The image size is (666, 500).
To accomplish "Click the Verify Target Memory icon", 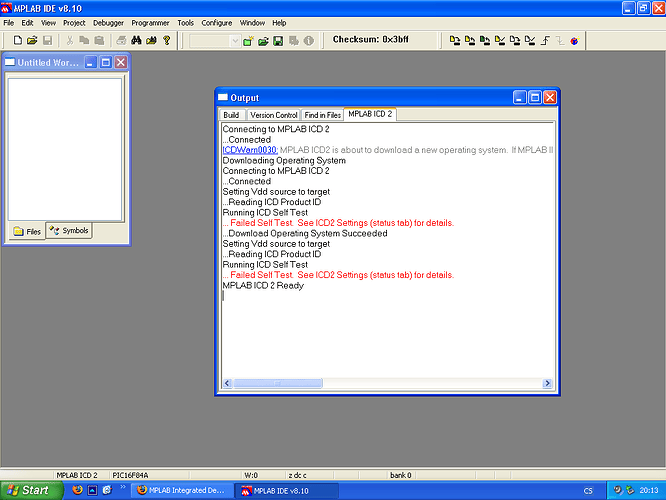I will 500,41.
